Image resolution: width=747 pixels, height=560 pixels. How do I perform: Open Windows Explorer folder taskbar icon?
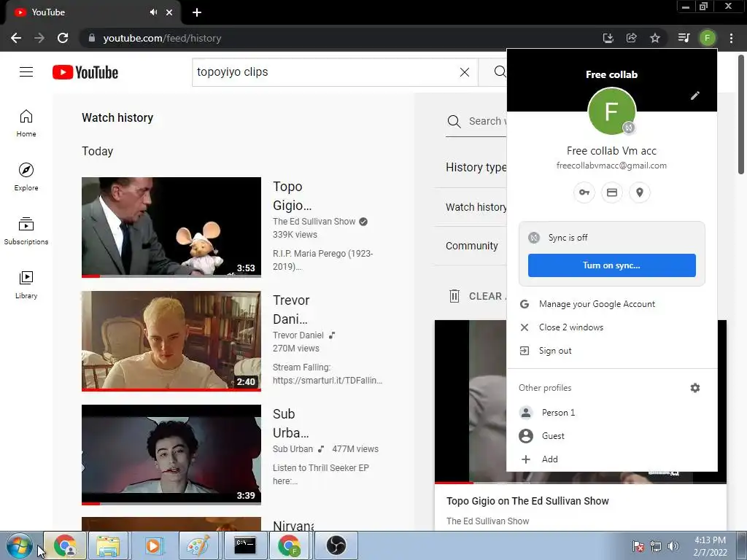[108, 545]
